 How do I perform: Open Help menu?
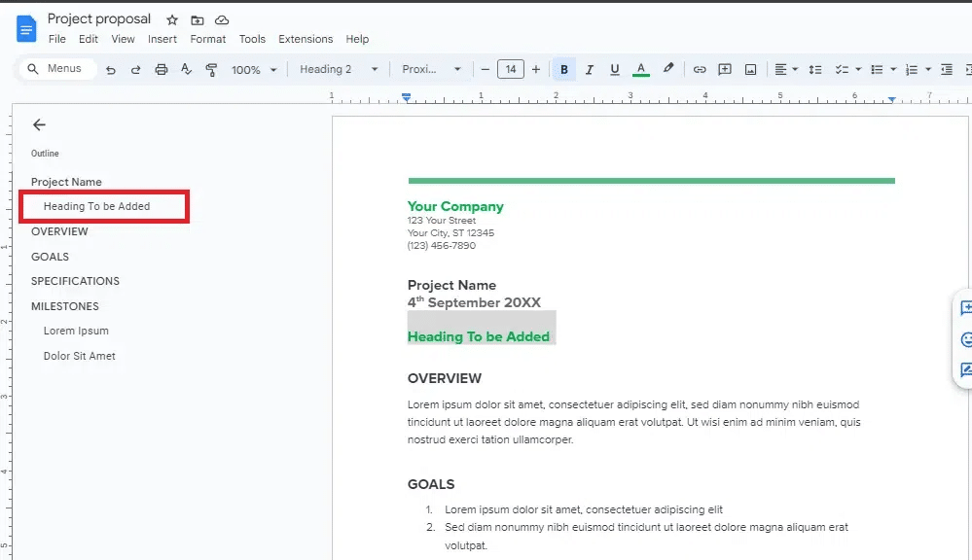pos(357,39)
